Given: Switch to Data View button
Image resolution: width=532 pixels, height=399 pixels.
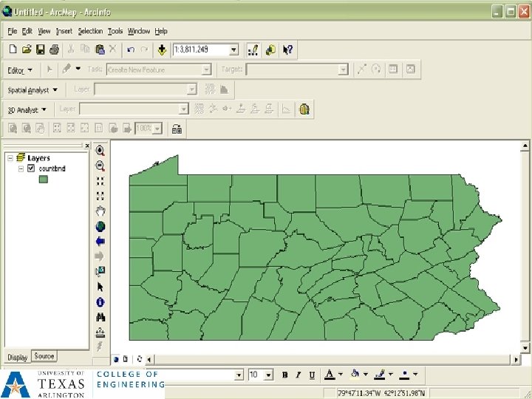Looking at the screenshot, I should tap(116, 359).
